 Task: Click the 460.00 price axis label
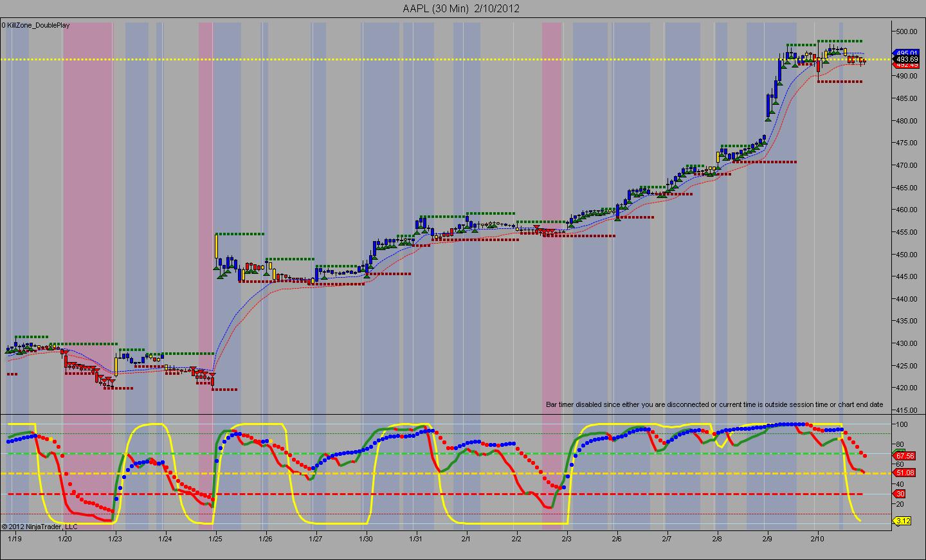tap(905, 210)
